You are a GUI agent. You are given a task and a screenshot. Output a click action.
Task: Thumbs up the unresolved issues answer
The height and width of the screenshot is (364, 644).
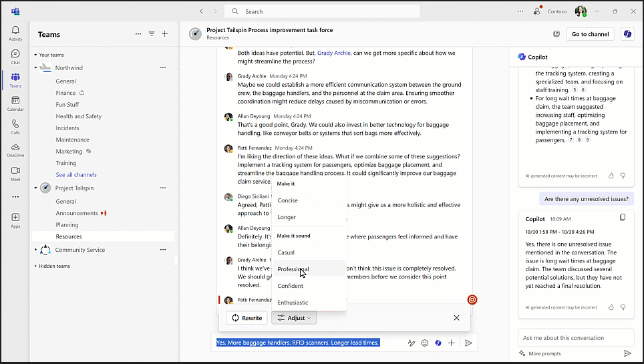tap(611, 307)
